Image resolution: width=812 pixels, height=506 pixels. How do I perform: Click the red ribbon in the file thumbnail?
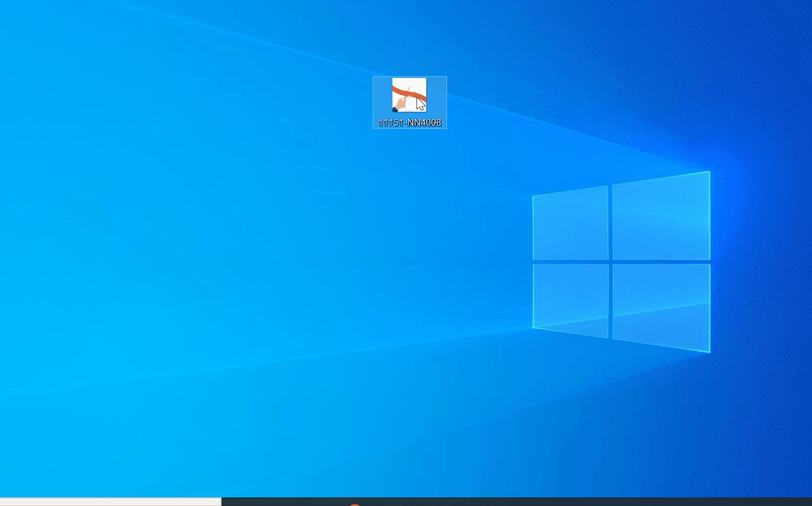409,95
